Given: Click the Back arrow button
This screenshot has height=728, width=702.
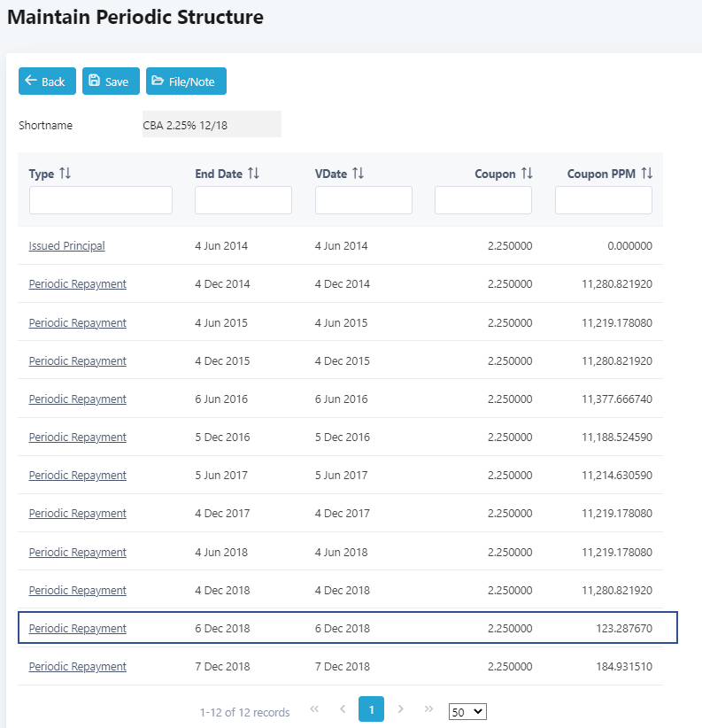Looking at the screenshot, I should coord(45,81).
